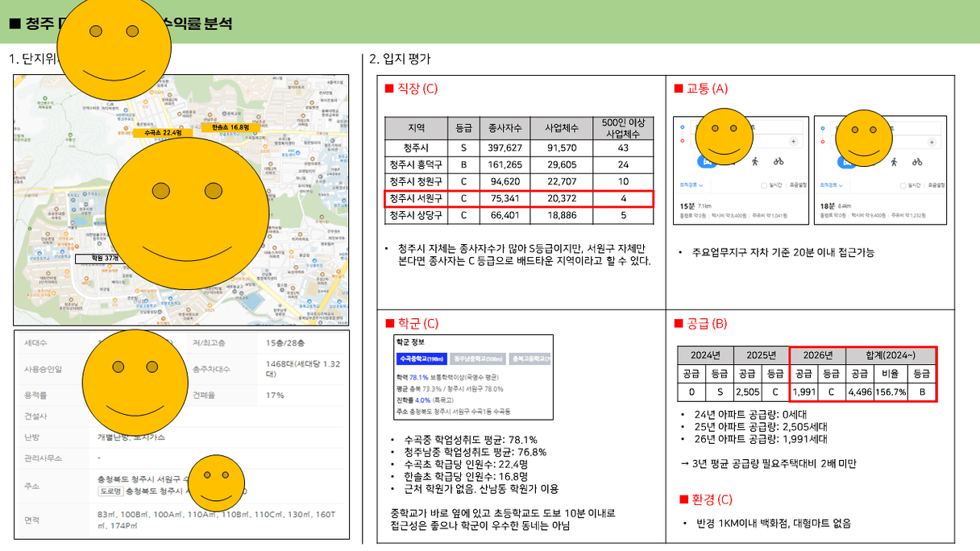
Task: Click the 18분 8.4km route result
Action: [835, 206]
